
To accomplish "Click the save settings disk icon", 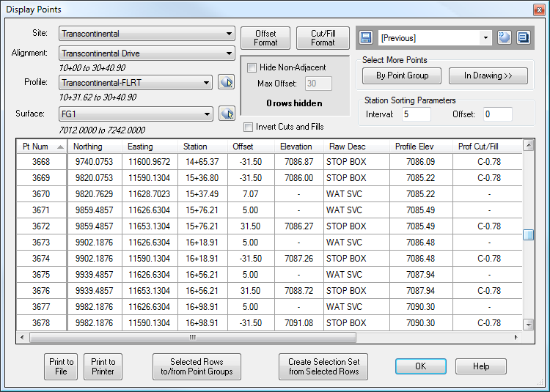I will point(365,37).
